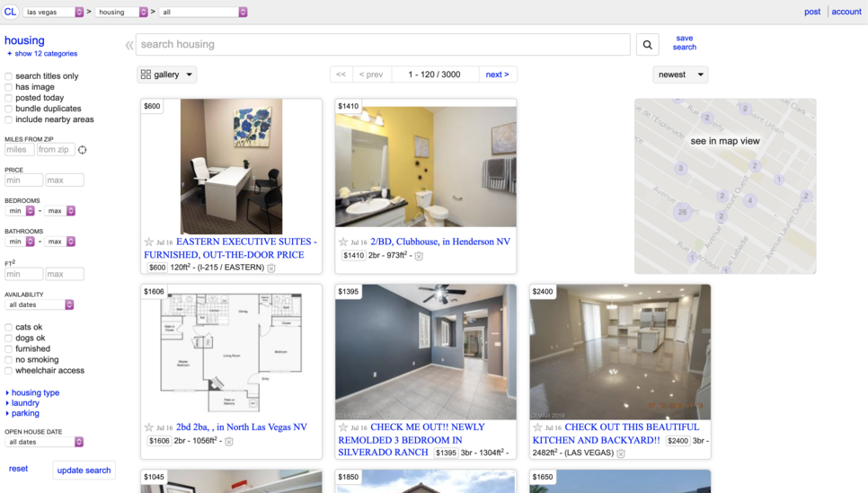Check include nearby areas
This screenshot has height=493, width=868.
click(8, 119)
